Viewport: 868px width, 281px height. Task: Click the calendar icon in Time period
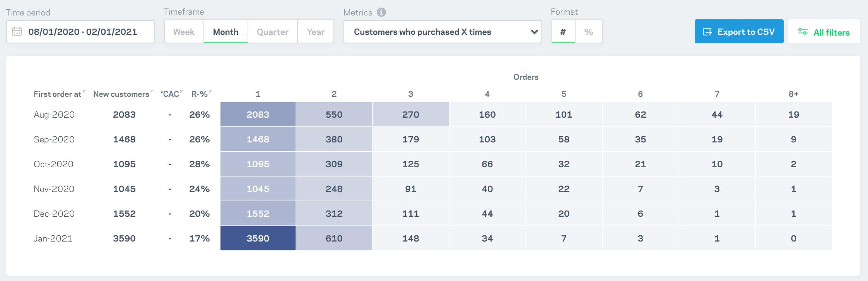(17, 32)
